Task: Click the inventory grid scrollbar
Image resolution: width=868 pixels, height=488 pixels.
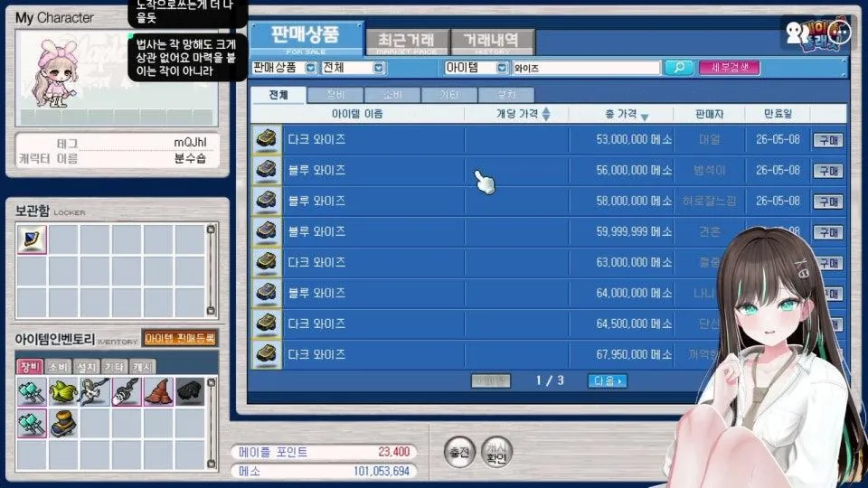Action: click(x=211, y=423)
